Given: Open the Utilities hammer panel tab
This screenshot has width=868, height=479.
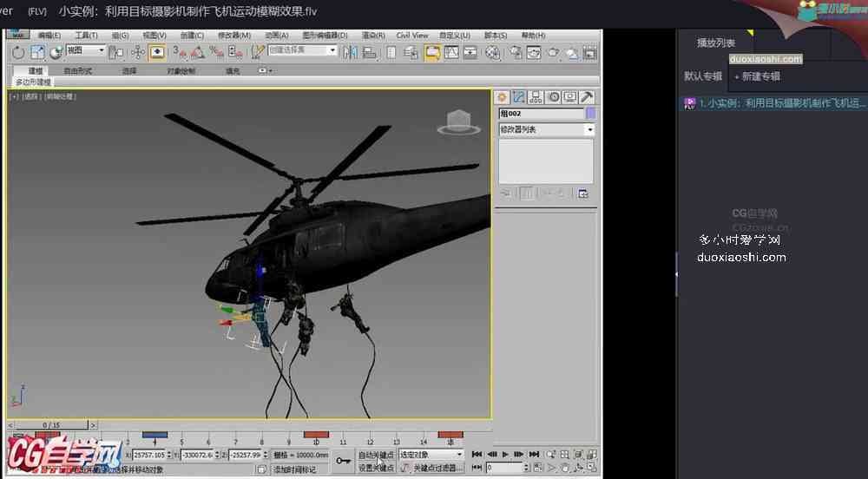Looking at the screenshot, I should pyautogui.click(x=587, y=97).
